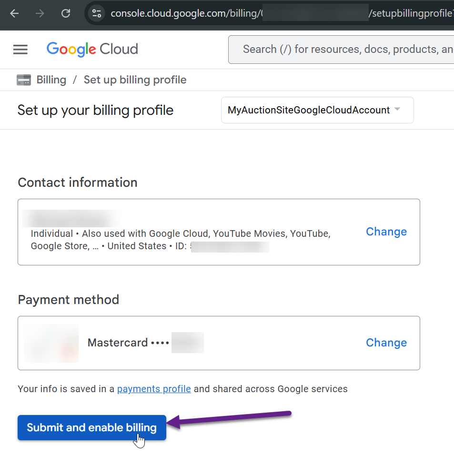The height and width of the screenshot is (476, 454).
Task: Click the Contact information heading
Action: [78, 182]
